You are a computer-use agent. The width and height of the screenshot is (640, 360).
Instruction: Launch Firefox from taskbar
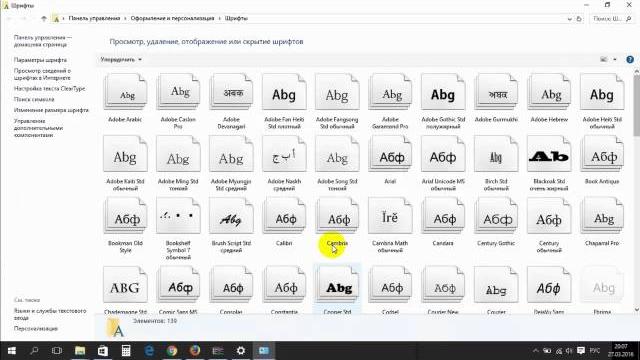pyautogui.click(x=195, y=351)
